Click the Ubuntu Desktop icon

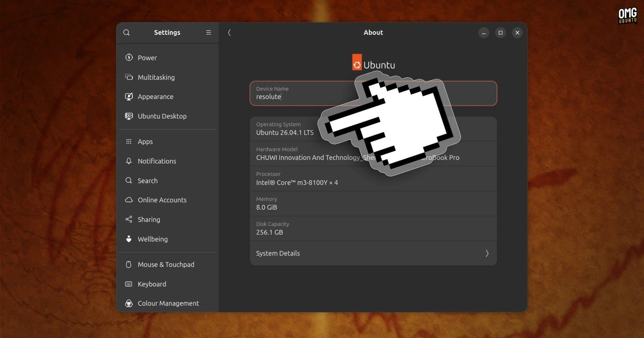[x=129, y=116]
